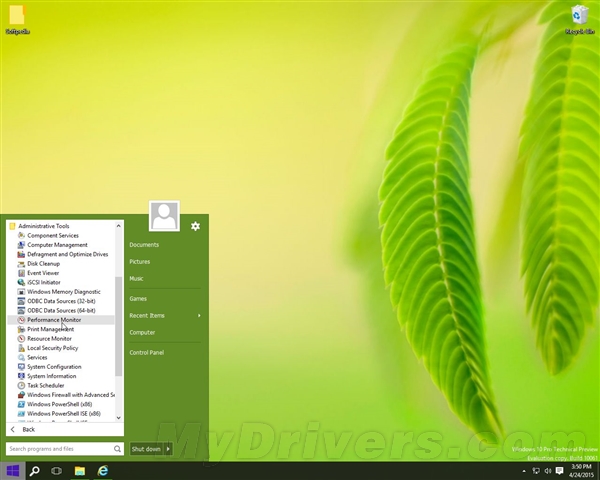Expand the Recent Items submenu
Viewport: 600px width, 480px height.
199,315
